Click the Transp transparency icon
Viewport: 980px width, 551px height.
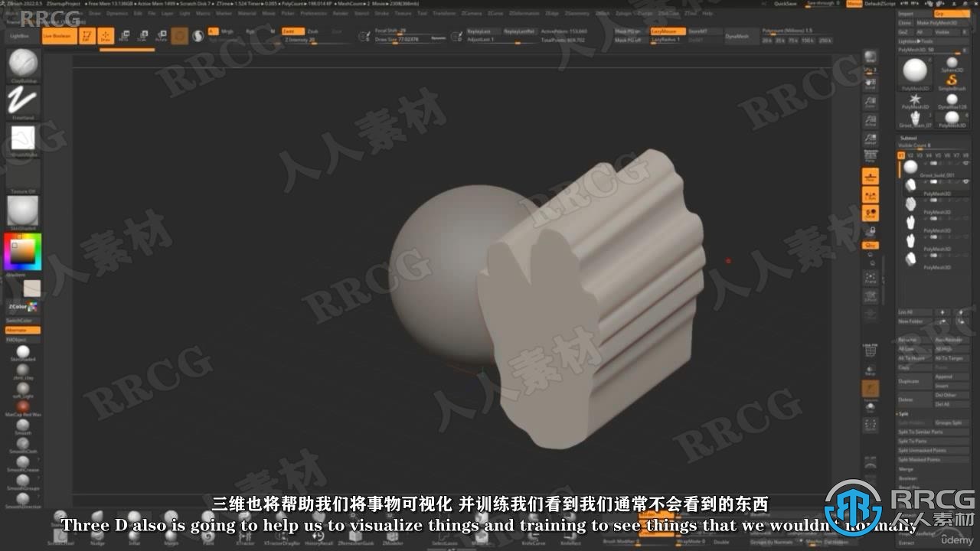870,370
